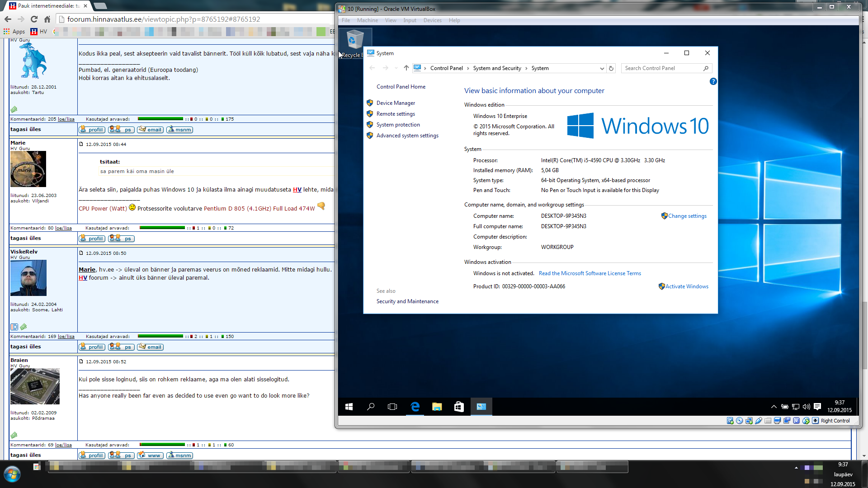The image size is (868, 488).
Task: Expand the chevron after Control Panel breadcrumb
Action: (x=468, y=68)
